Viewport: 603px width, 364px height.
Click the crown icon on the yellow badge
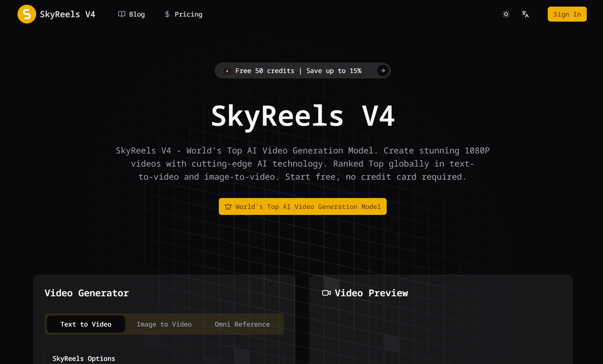coord(228,206)
